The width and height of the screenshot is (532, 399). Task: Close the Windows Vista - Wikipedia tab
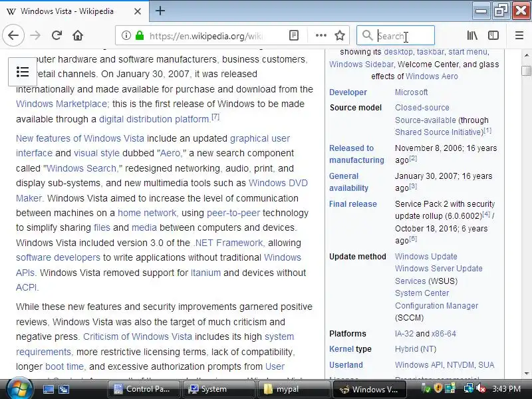(138, 11)
